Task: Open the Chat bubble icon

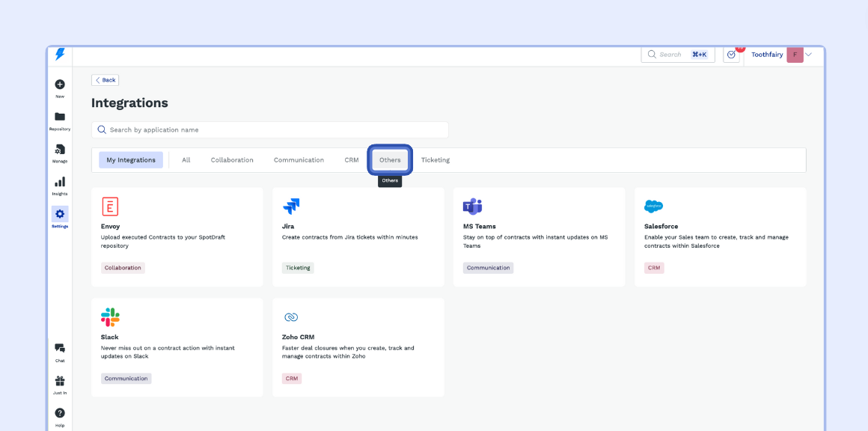Action: [x=60, y=349]
